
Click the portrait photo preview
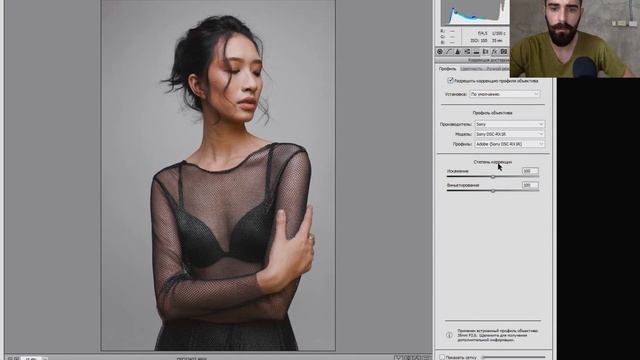[218, 175]
